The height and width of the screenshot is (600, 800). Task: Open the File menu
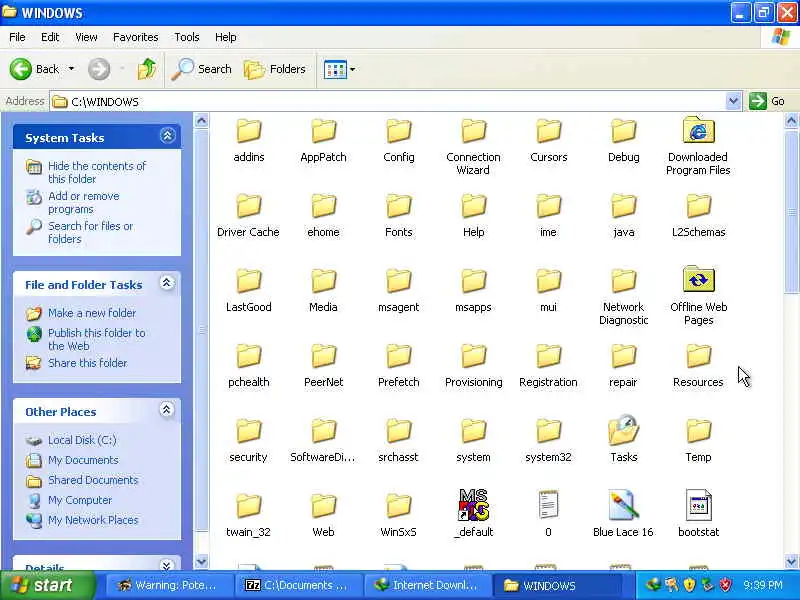(x=17, y=37)
